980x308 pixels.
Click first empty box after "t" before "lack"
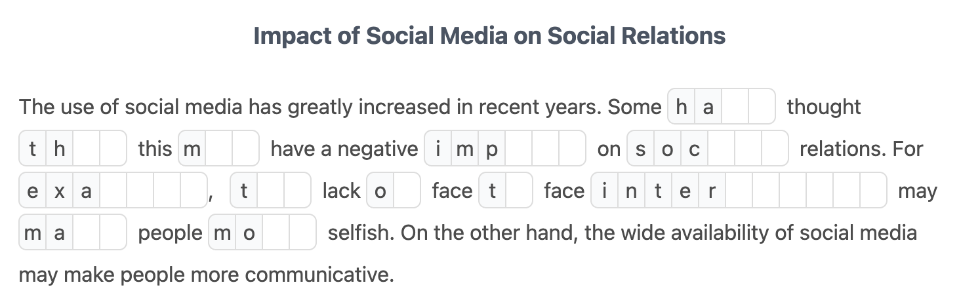point(270,191)
